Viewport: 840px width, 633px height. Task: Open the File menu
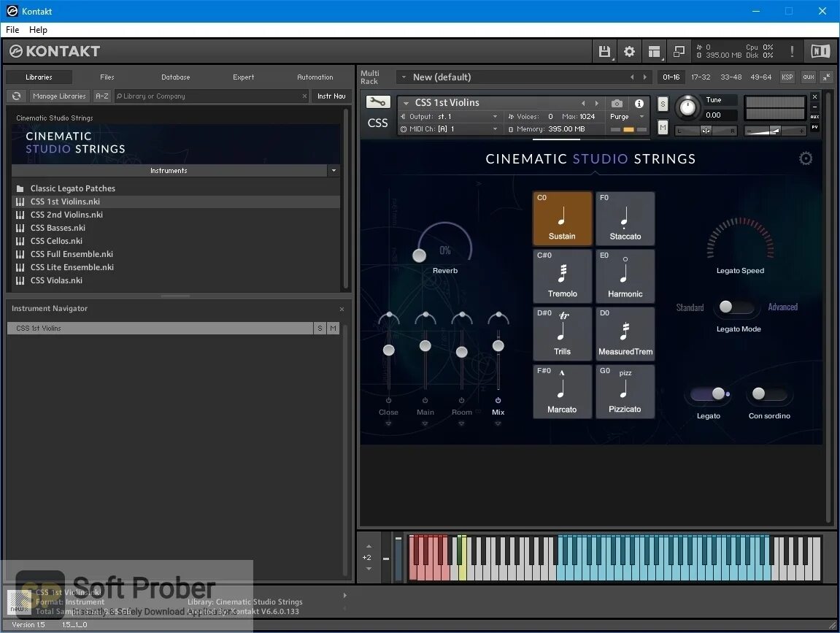pos(12,30)
